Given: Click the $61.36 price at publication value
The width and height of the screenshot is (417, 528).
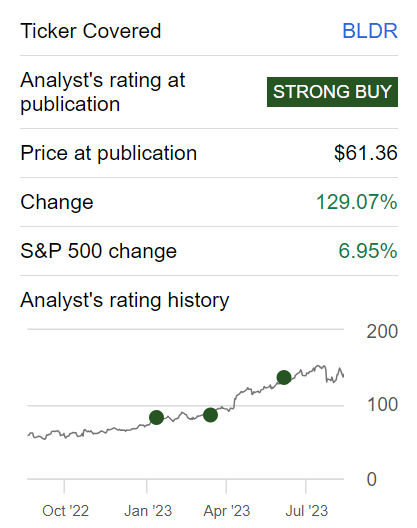Looking at the screenshot, I should tap(366, 153).
